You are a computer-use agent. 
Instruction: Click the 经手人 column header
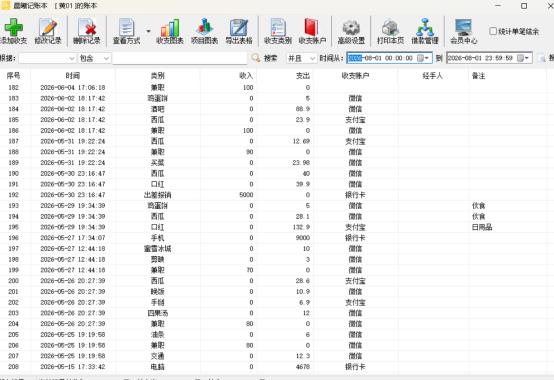(432, 76)
